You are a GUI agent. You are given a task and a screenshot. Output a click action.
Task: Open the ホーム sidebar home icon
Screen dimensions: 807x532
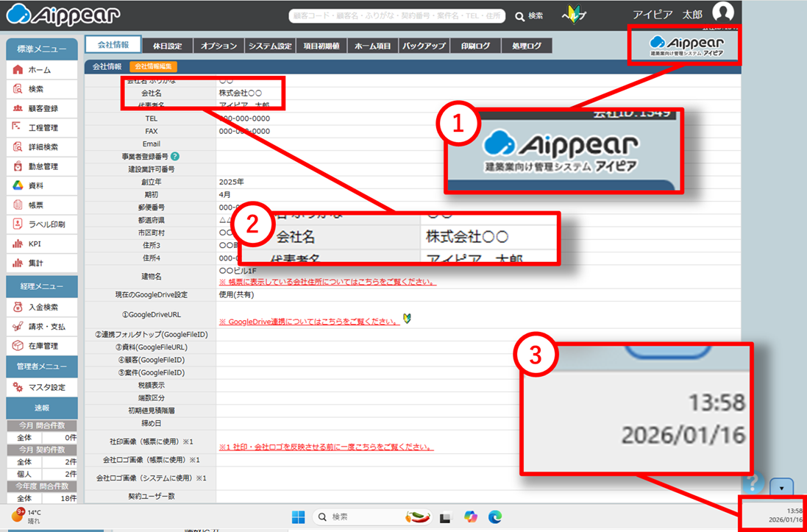click(18, 70)
